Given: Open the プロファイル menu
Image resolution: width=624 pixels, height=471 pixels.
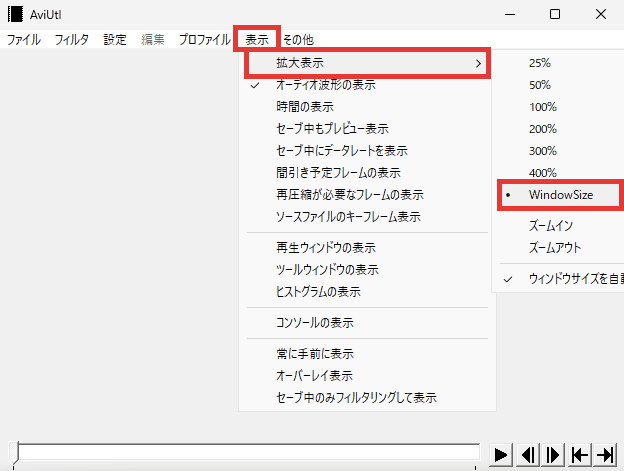Looking at the screenshot, I should (x=204, y=40).
